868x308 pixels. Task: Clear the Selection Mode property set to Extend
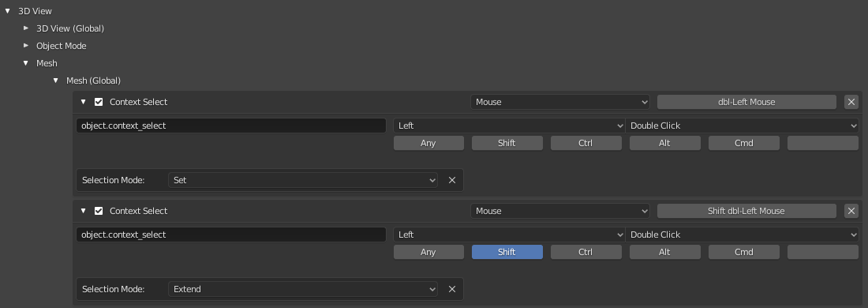[x=451, y=289]
